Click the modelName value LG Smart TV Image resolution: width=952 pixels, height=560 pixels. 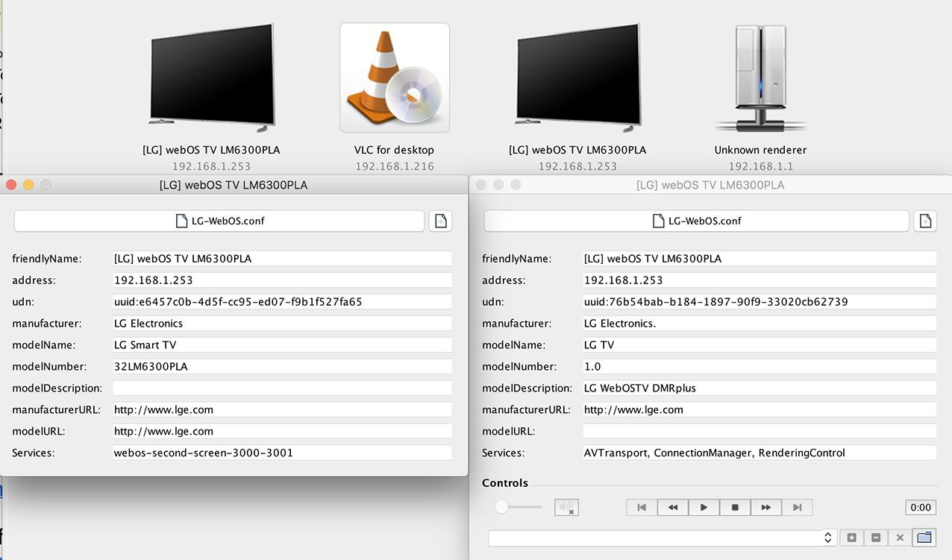[x=282, y=345]
